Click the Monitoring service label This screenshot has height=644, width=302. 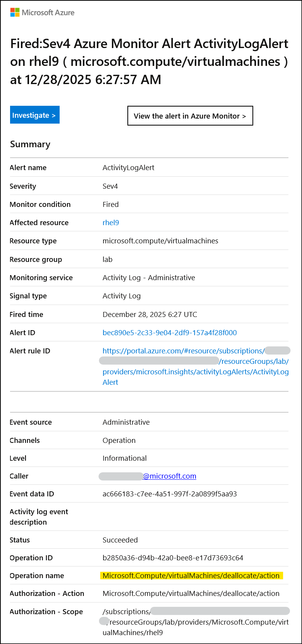(41, 278)
